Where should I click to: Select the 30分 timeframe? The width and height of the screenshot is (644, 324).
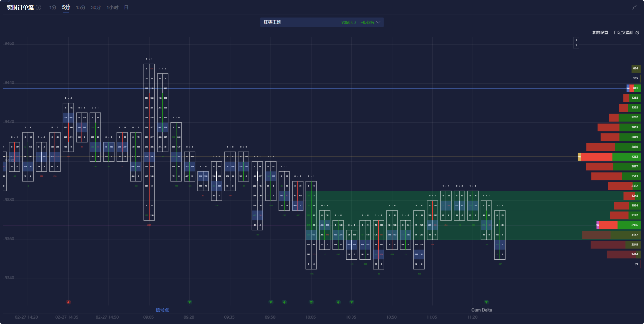coord(96,7)
